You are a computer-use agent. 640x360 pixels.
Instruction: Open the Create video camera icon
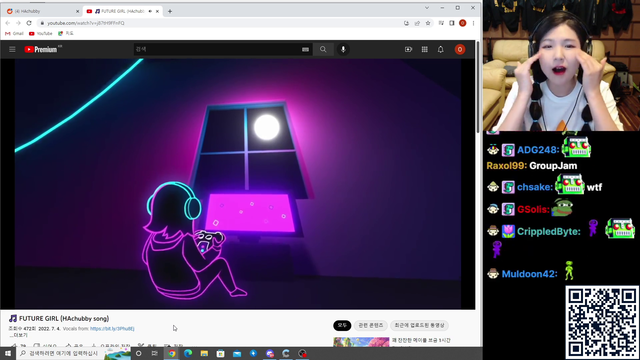(408, 49)
